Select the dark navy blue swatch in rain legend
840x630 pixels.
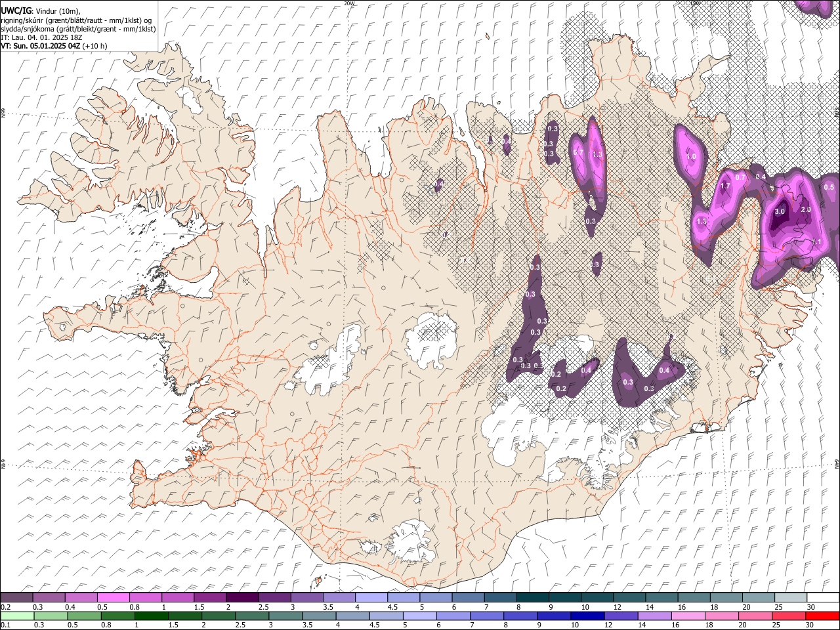586,616
